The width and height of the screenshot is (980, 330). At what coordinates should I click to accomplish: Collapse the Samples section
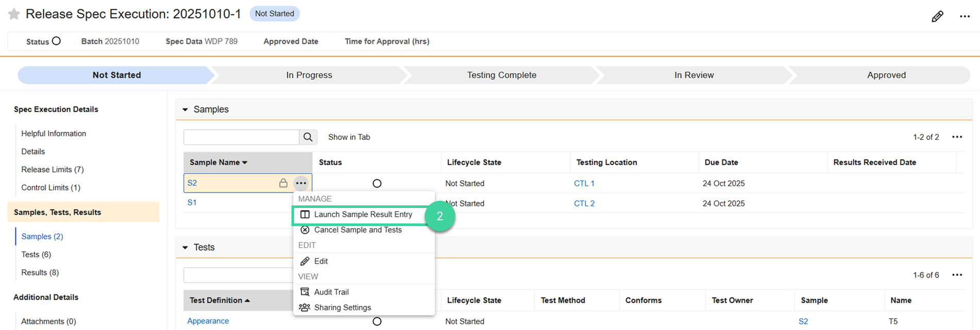click(x=185, y=110)
